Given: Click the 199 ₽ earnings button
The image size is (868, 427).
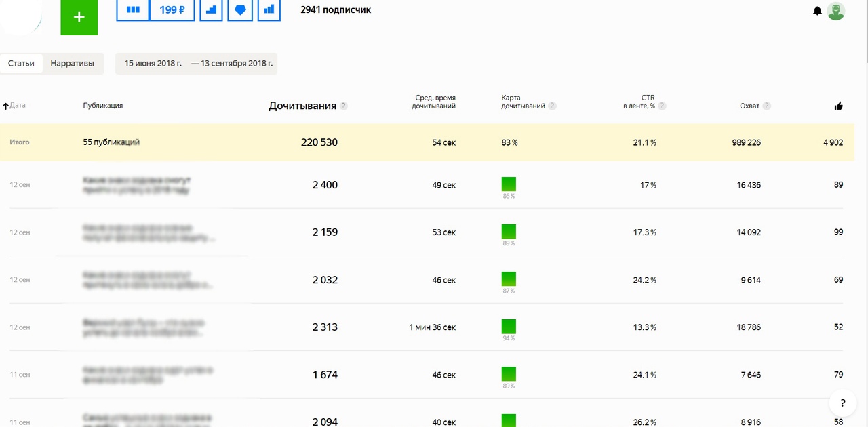Looking at the screenshot, I should point(172,10).
